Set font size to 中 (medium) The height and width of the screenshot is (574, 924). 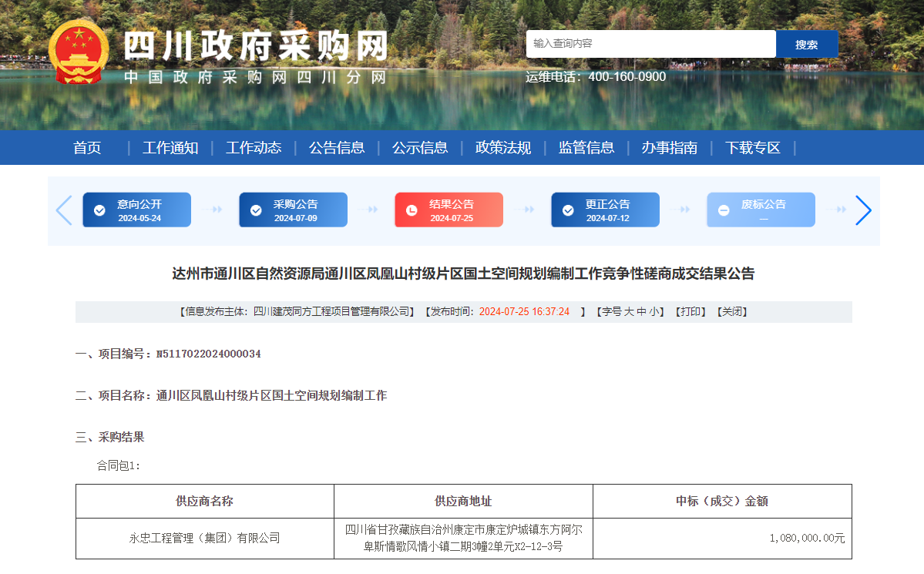point(641,312)
